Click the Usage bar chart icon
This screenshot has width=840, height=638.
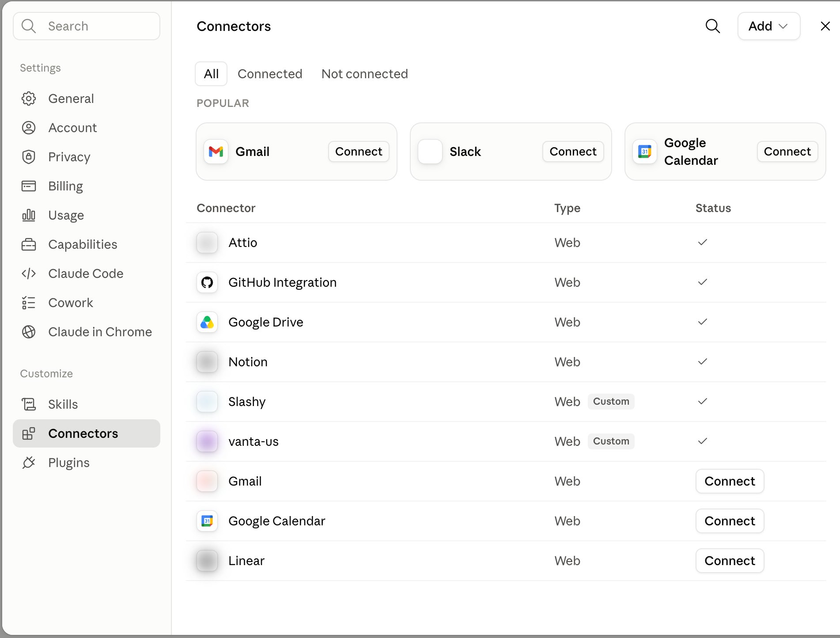29,215
